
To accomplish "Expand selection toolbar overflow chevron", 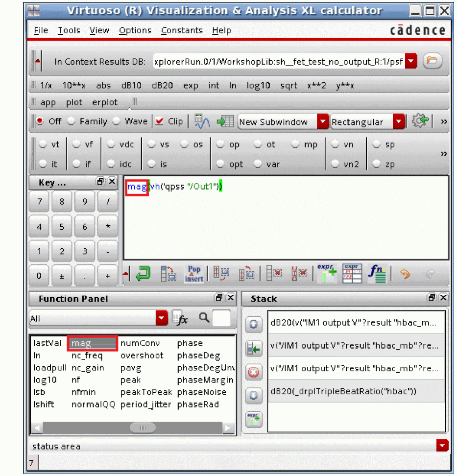I will [444, 154].
